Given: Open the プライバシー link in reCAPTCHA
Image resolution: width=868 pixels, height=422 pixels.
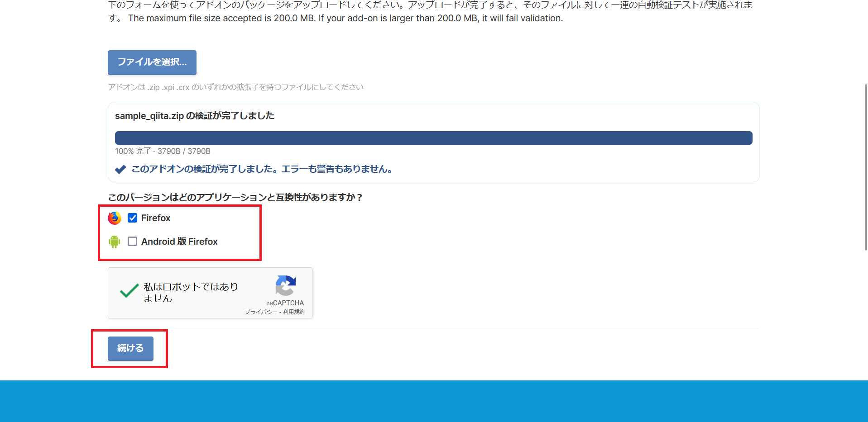Looking at the screenshot, I should tap(261, 312).
